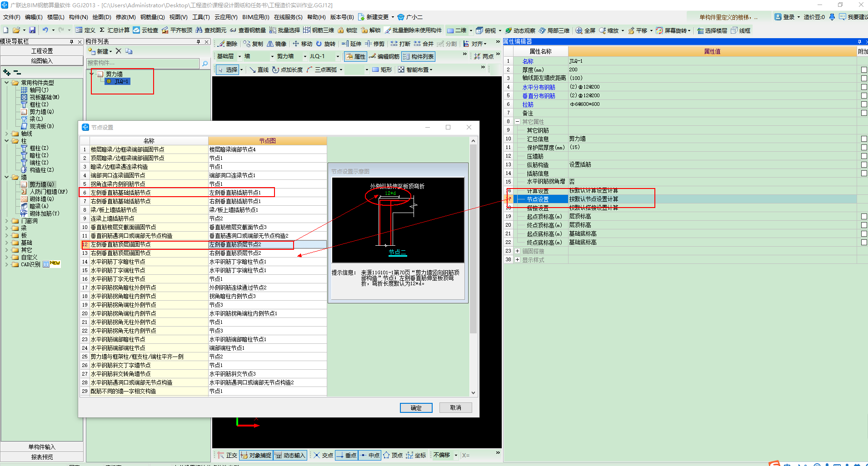Select row 右侧垂直筋顶层锚固节点
The image size is (868, 466).
pos(203,253)
